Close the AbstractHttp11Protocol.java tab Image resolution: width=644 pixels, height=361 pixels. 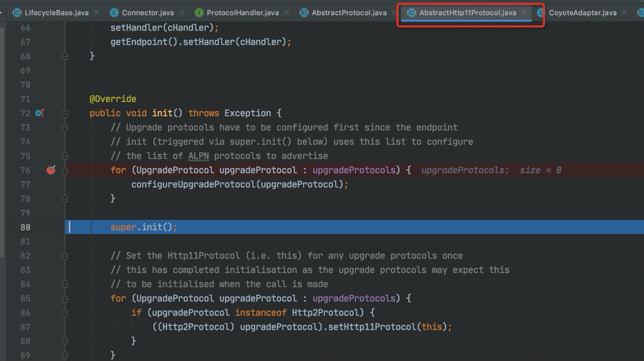click(x=524, y=13)
